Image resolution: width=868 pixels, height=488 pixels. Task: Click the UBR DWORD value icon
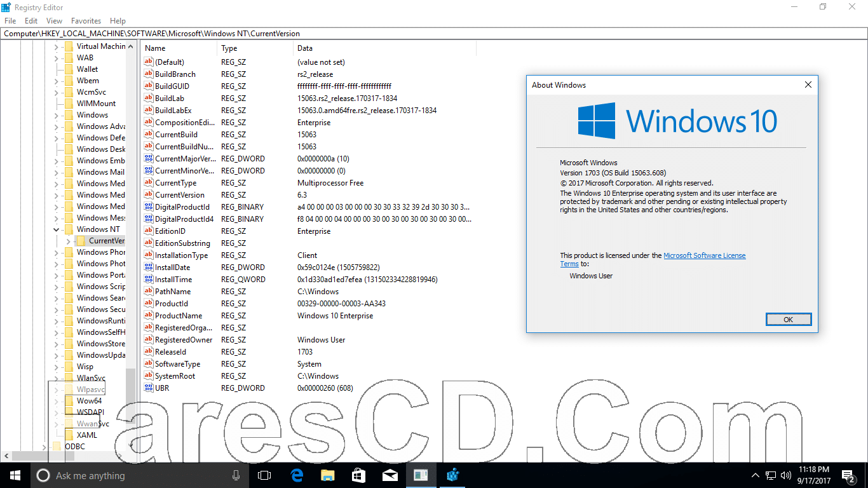149,388
